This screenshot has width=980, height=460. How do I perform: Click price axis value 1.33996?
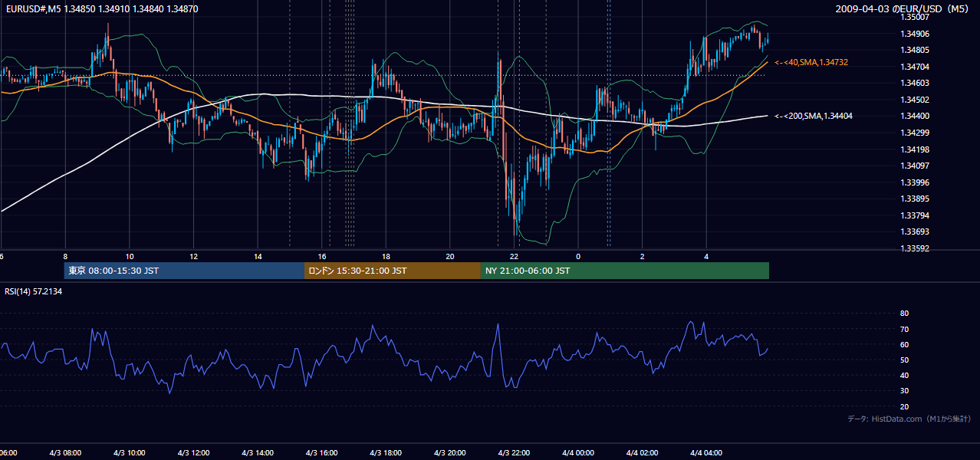[915, 182]
